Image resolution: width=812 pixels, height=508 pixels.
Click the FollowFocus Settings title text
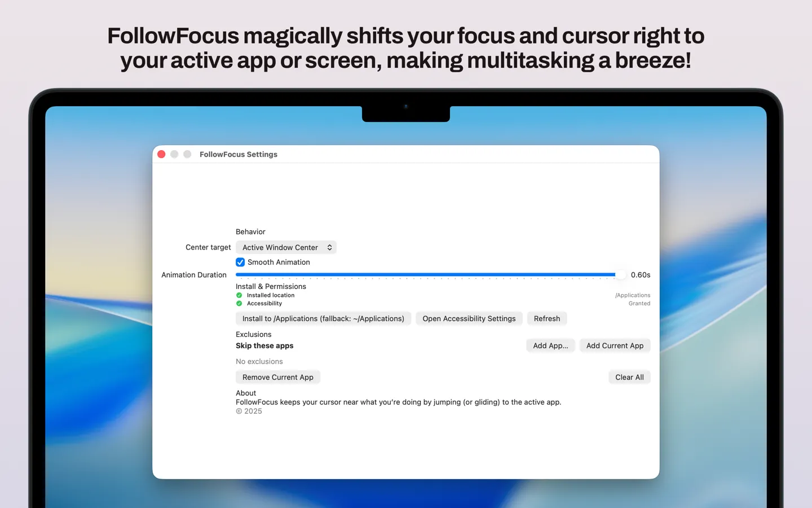[238, 154]
